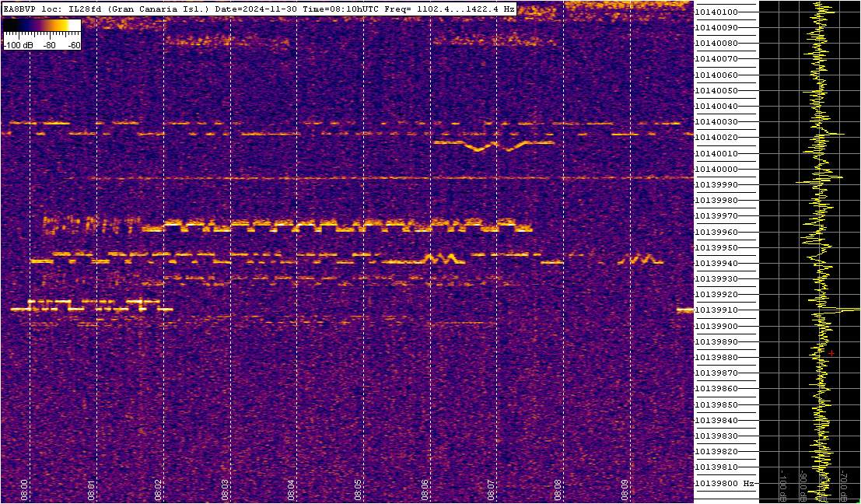This screenshot has height=504, width=861.
Task: Click the 10139800 Hz frequency label
Action: [x=724, y=483]
